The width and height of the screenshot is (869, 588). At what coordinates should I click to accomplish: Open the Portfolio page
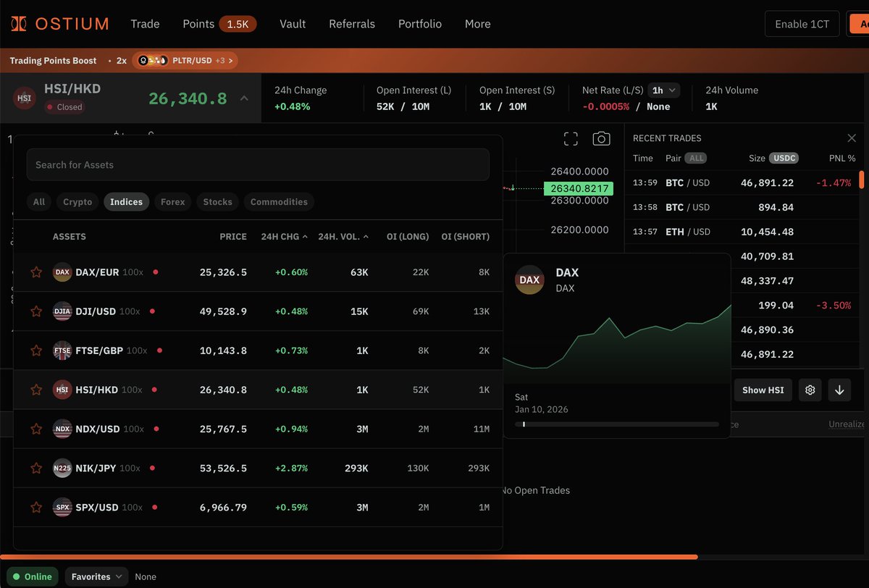[420, 24]
